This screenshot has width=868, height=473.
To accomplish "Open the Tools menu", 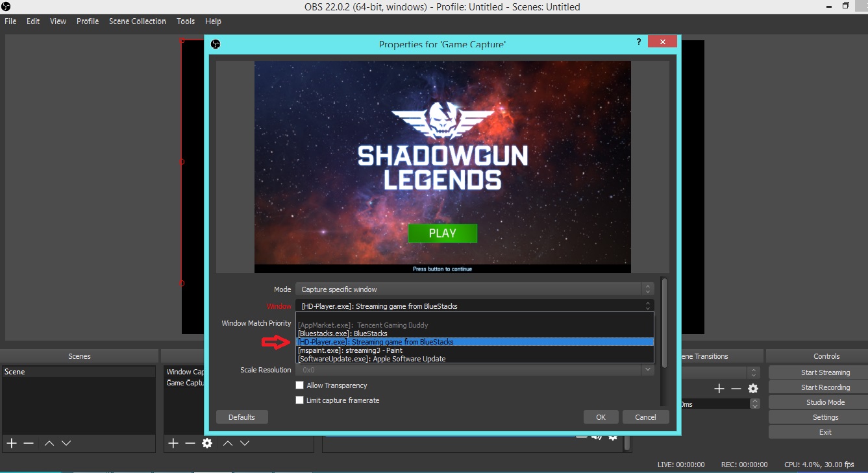I will coord(186,21).
